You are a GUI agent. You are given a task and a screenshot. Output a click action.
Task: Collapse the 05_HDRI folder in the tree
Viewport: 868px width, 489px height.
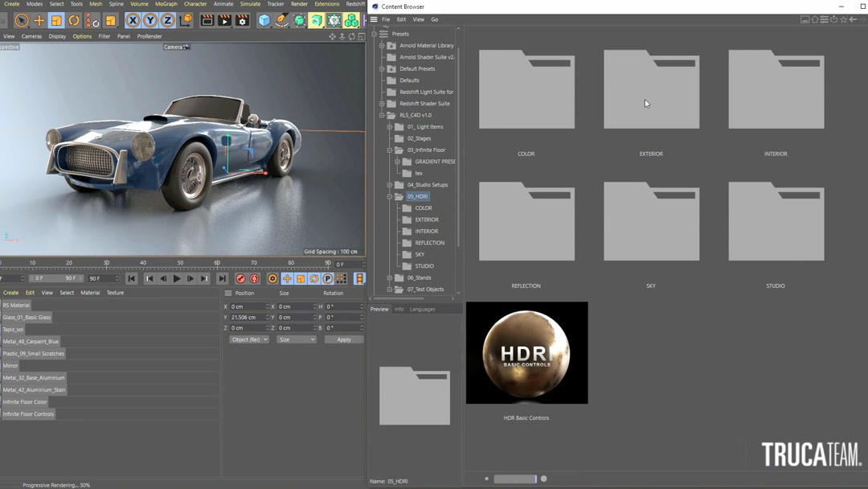point(388,196)
